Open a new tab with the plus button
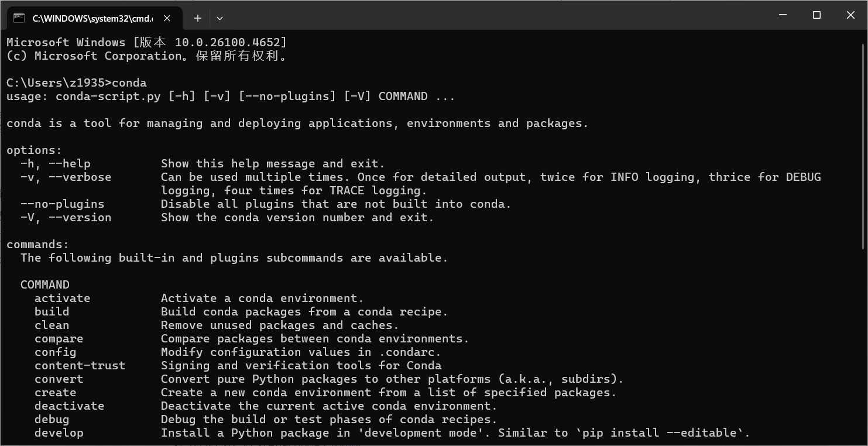The height and width of the screenshot is (446, 868). (x=197, y=18)
